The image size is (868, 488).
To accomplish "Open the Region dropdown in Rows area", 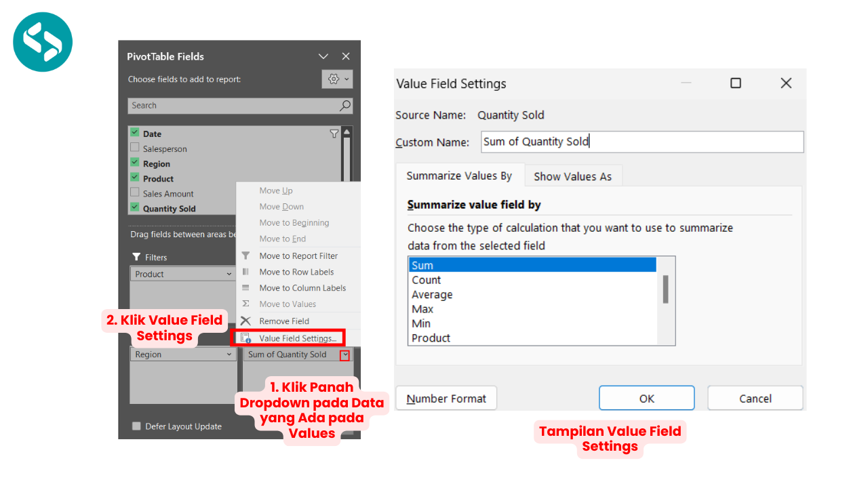I will pyautogui.click(x=229, y=353).
